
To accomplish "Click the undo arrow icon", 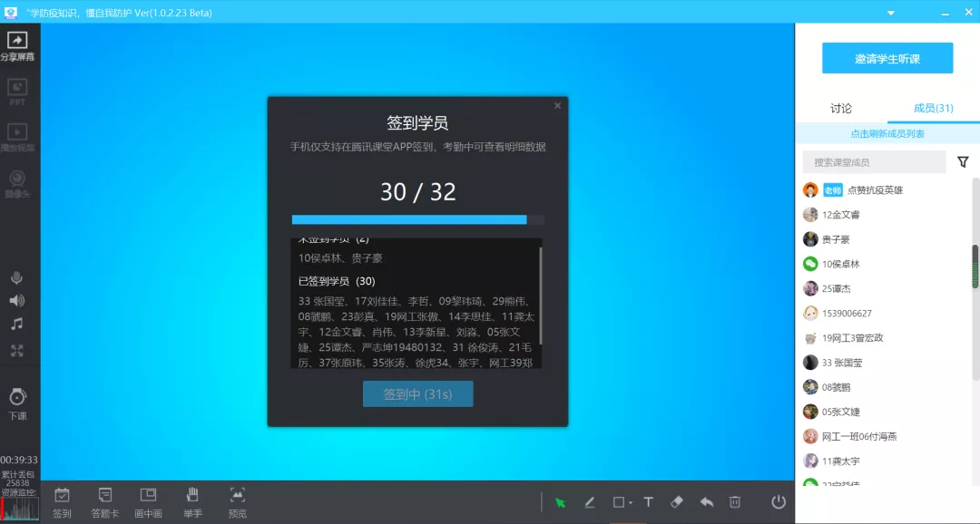I will tap(706, 502).
